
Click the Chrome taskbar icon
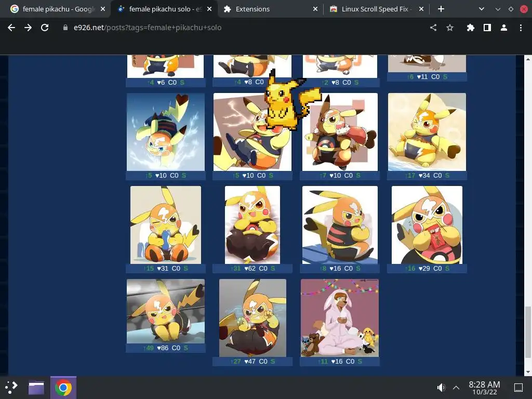[63, 388]
